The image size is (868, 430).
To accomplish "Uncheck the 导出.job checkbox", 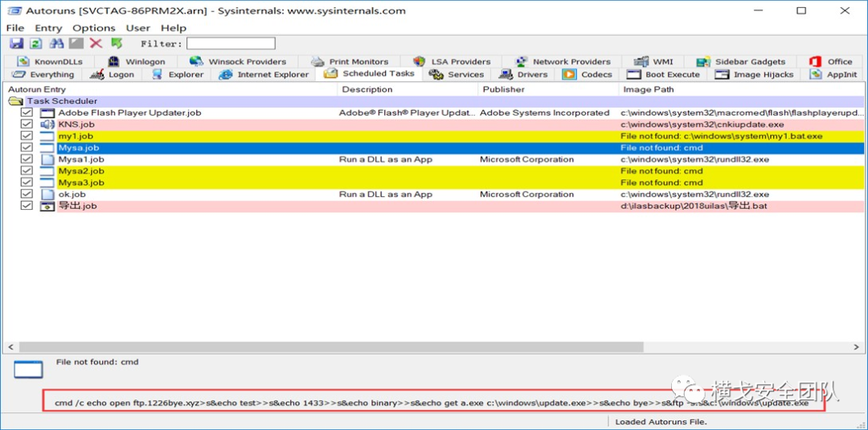I will click(x=27, y=205).
